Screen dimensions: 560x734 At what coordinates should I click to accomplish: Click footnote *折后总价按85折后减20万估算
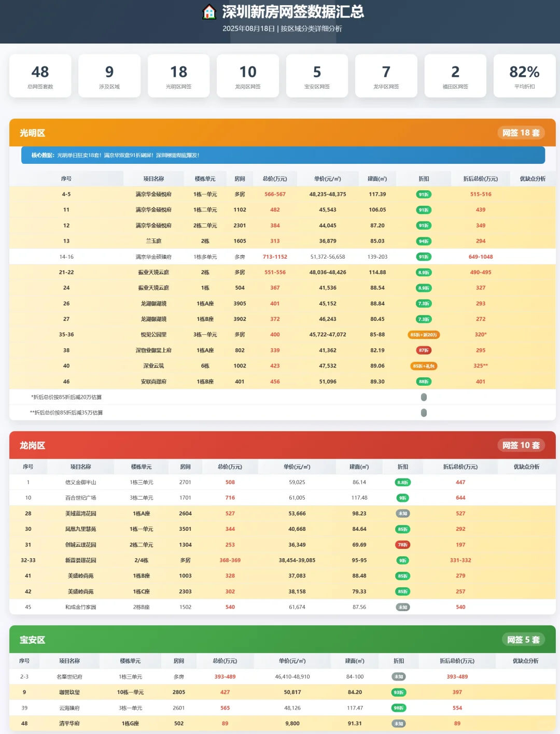[66, 397]
